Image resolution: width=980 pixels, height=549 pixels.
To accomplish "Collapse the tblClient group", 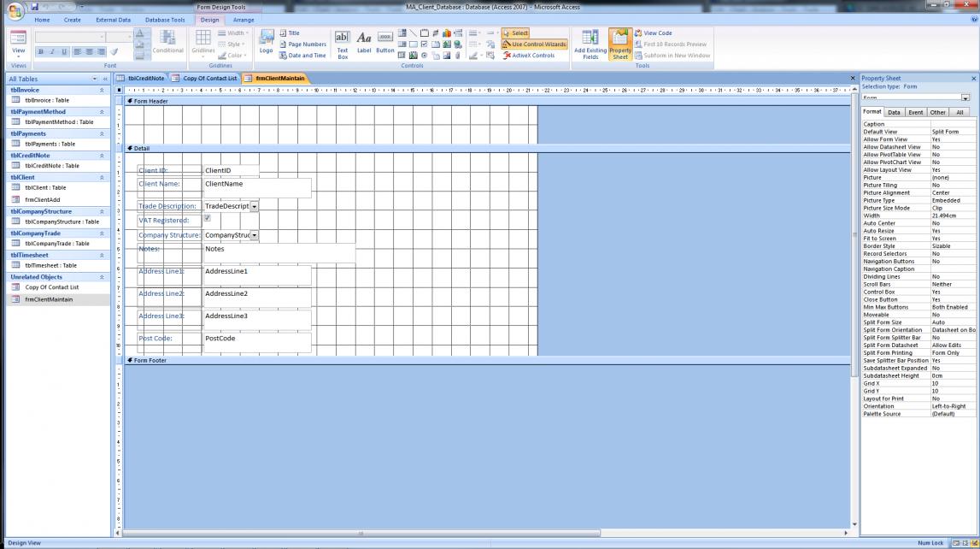I will 102,178.
